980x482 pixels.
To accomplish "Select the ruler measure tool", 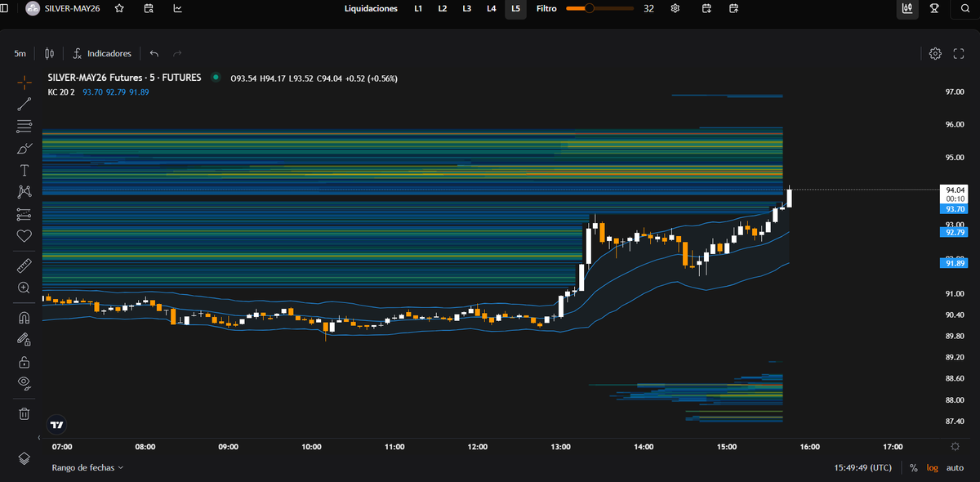I will (x=24, y=266).
